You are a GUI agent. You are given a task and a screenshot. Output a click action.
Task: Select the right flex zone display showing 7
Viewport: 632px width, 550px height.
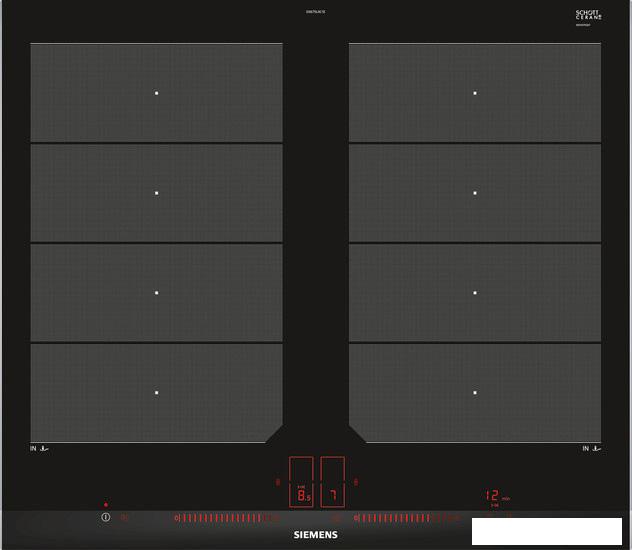(333, 482)
